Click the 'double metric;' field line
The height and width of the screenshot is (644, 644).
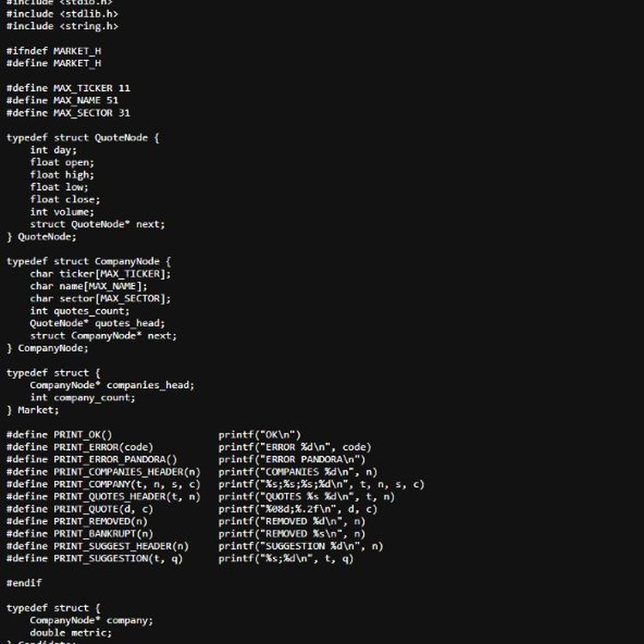(70, 632)
